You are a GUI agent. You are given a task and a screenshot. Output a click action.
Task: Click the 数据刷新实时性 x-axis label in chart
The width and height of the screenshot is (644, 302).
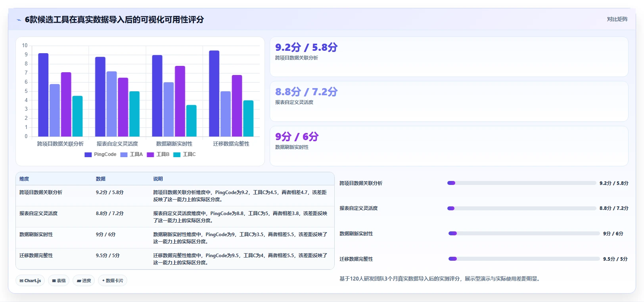coord(174,144)
